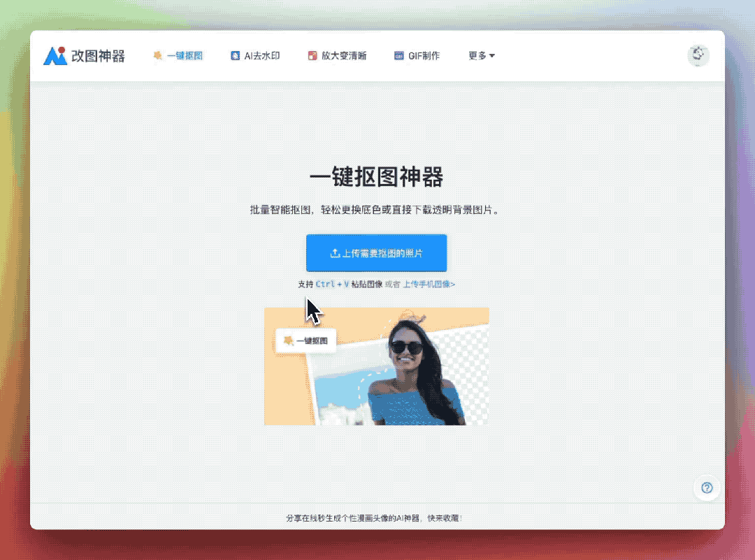The width and height of the screenshot is (755, 560).
Task: Open the GIF制作 menu item
Action: (x=417, y=55)
